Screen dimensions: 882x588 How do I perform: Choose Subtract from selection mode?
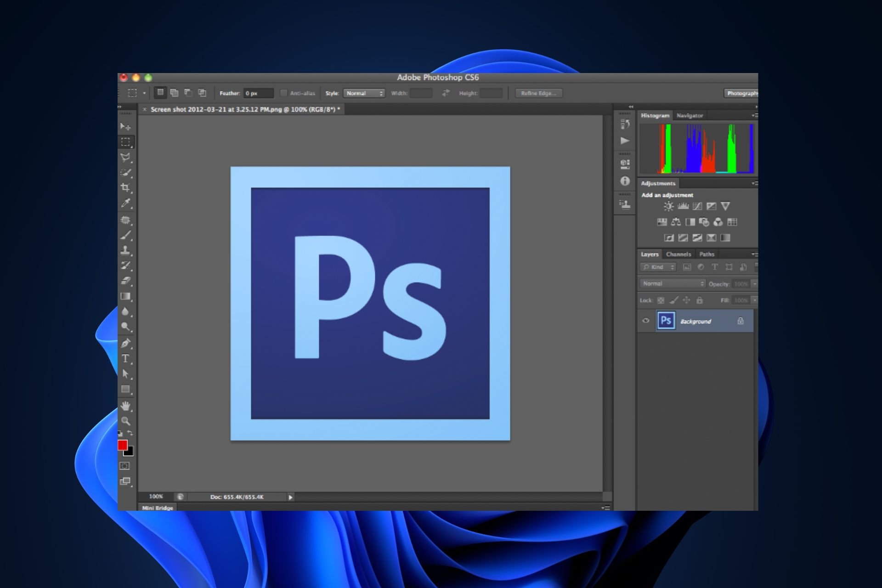click(188, 93)
